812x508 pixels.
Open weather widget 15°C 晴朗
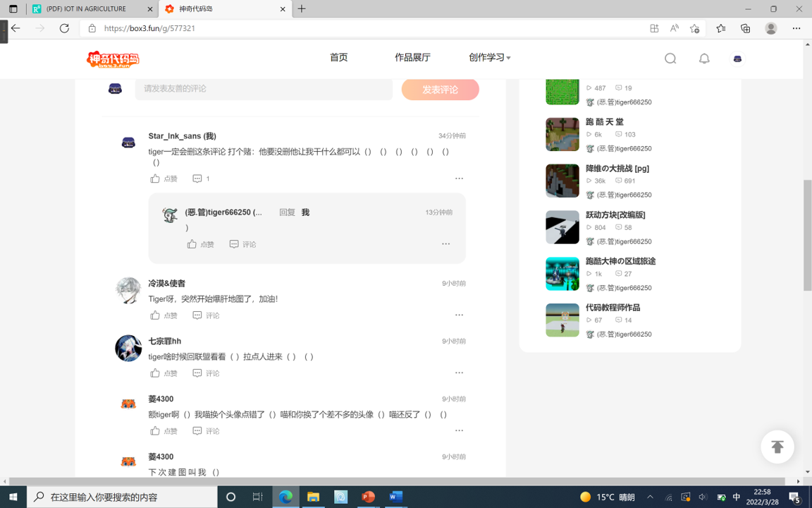point(608,497)
